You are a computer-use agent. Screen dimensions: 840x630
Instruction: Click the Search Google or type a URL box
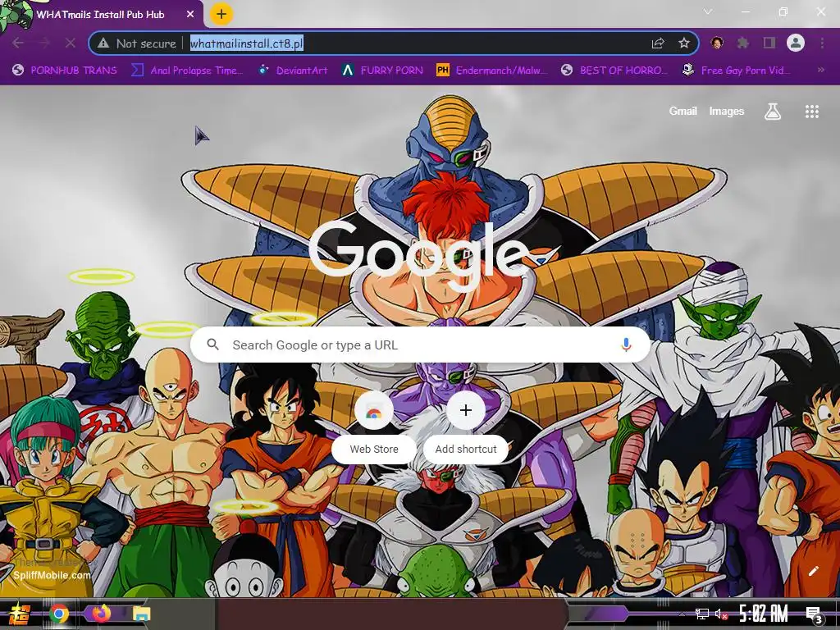[x=421, y=345]
